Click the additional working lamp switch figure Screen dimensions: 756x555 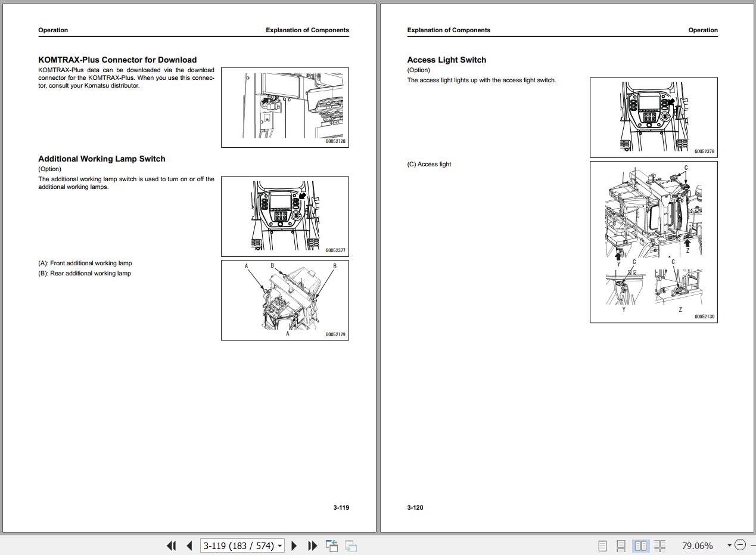pyautogui.click(x=285, y=216)
